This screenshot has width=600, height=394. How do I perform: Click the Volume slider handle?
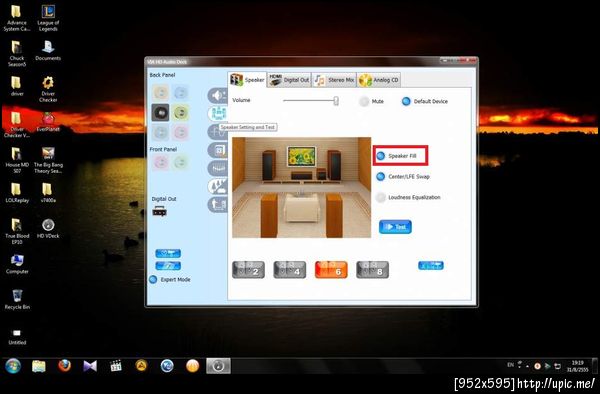[336, 101]
